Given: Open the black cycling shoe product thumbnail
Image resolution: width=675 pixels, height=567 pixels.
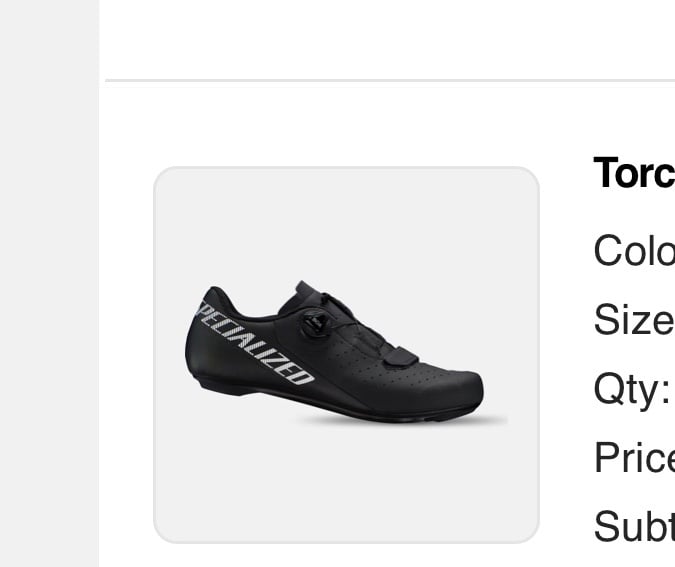Looking at the screenshot, I should [346, 355].
